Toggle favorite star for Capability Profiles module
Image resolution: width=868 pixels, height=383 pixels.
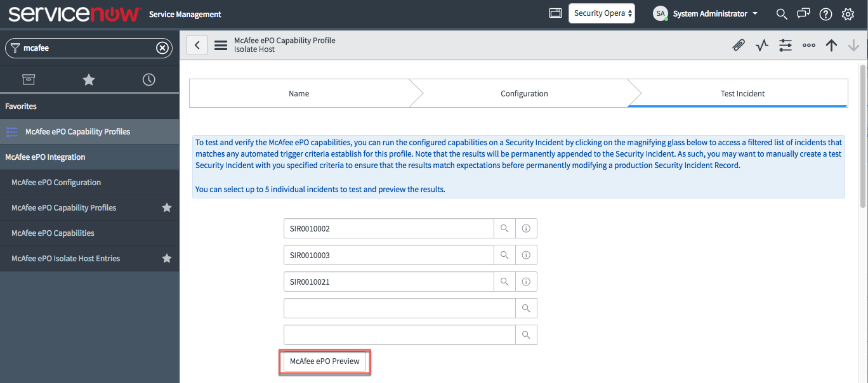point(167,207)
